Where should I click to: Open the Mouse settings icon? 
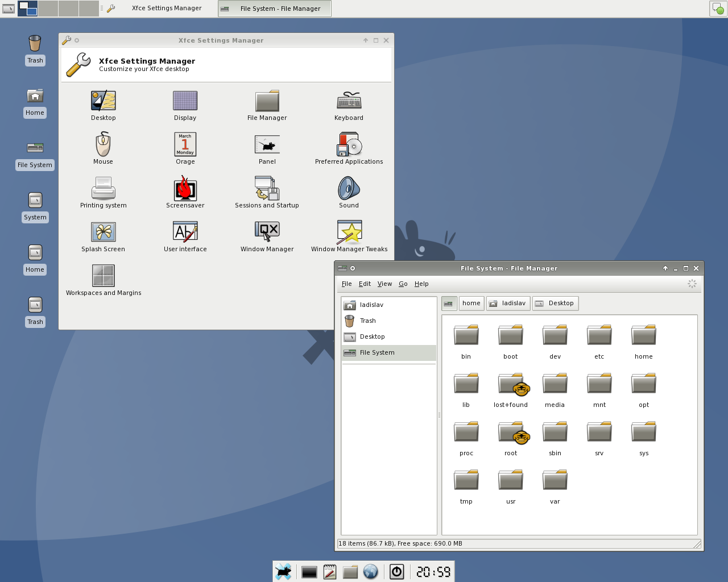coord(104,149)
